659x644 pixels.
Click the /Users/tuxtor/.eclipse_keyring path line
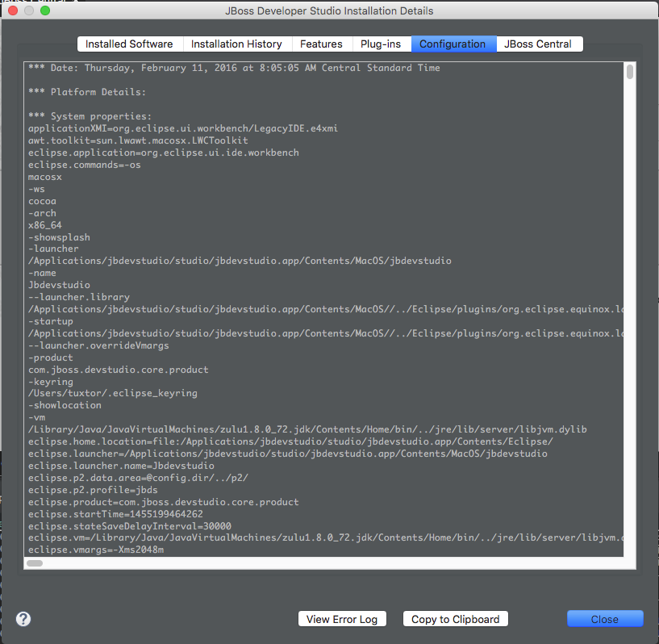click(x=112, y=393)
